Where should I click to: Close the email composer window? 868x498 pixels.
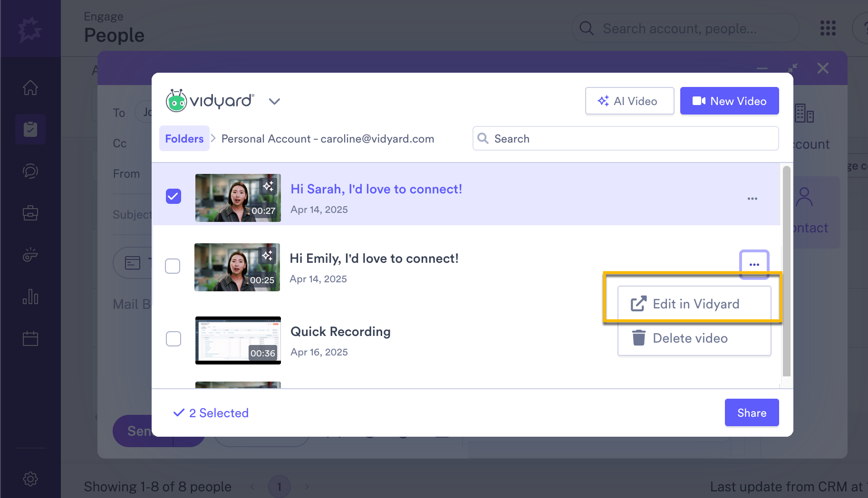tap(823, 68)
